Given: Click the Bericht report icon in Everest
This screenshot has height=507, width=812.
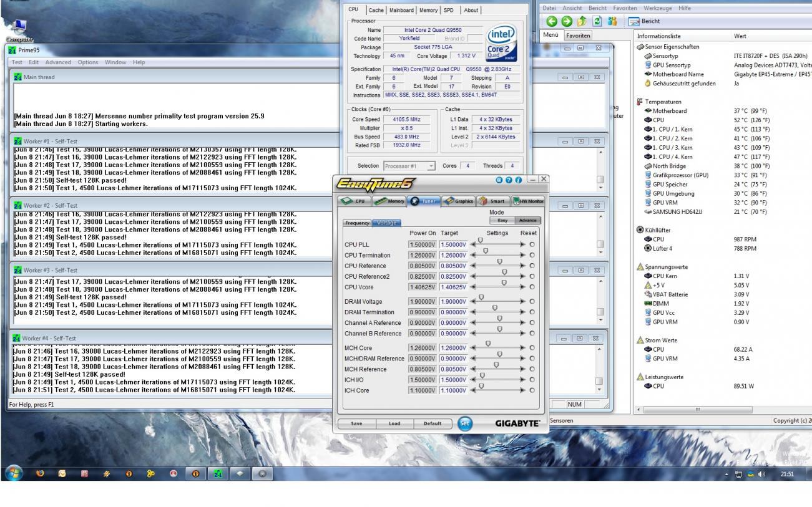Looking at the screenshot, I should (x=645, y=21).
